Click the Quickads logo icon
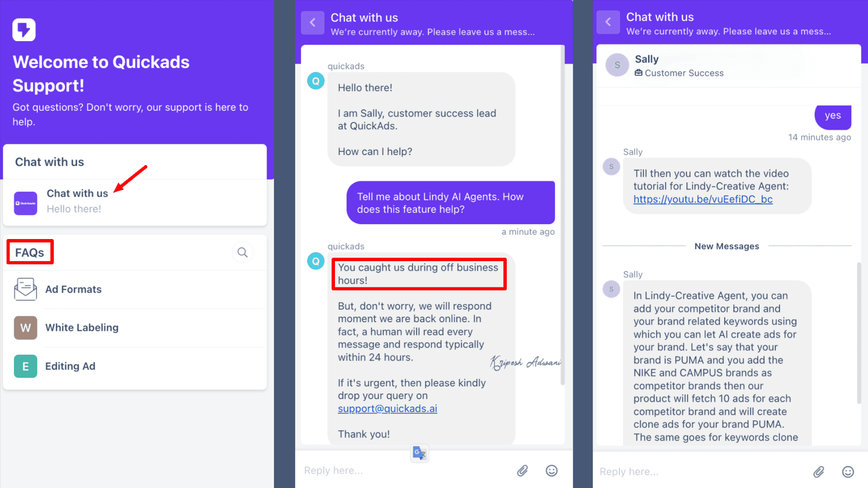Screen dimensions: 868x488 [24, 30]
